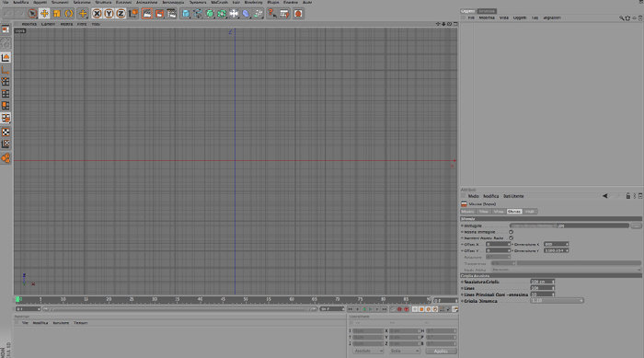Select the HUD tab in Attributi
Image resolution: width=644 pixels, height=358 pixels.
529,212
